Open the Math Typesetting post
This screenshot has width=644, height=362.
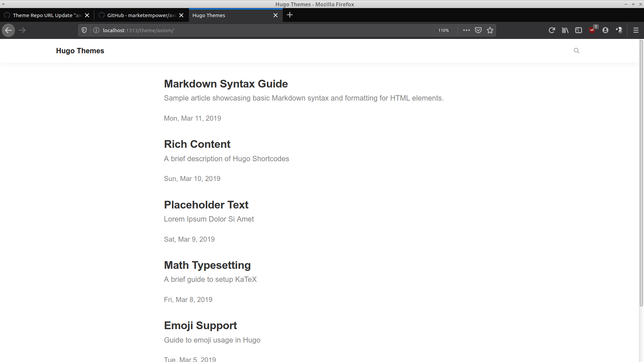coord(207,265)
